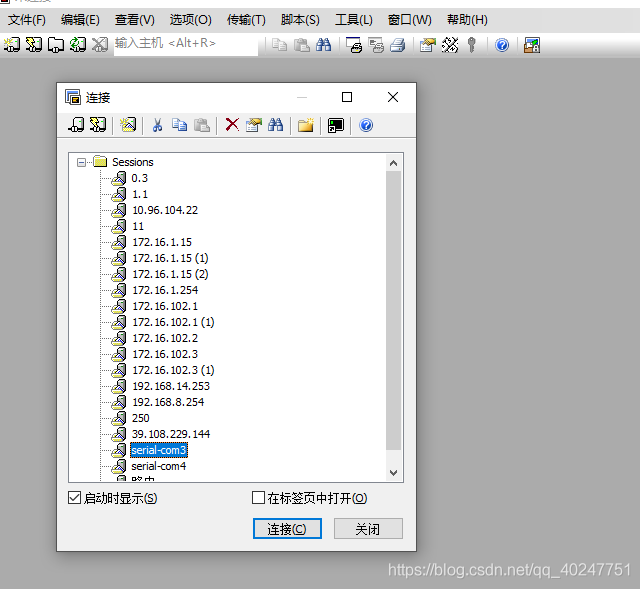Screen dimensions: 640x589
Task: Toggle the 启动时显示(S) checkbox
Action: click(x=74, y=498)
